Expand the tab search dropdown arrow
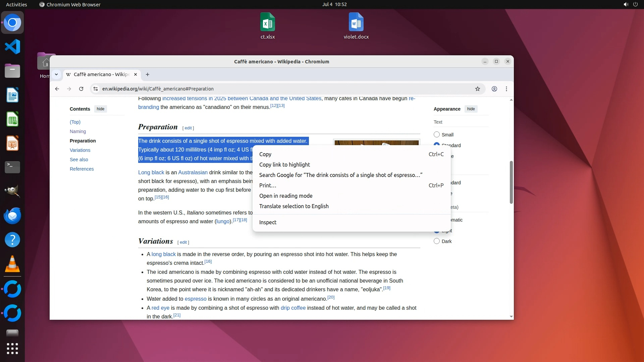Viewport: 644px width, 362px height. click(x=56, y=74)
